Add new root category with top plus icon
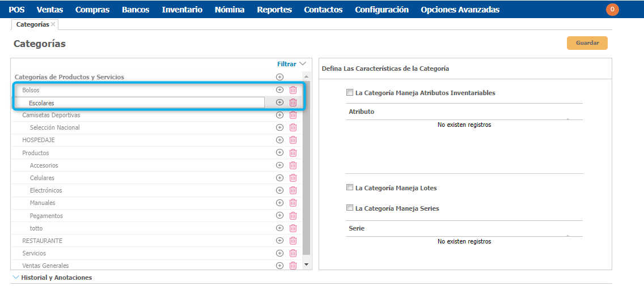Viewport: 644px width, 286px height. (279, 77)
